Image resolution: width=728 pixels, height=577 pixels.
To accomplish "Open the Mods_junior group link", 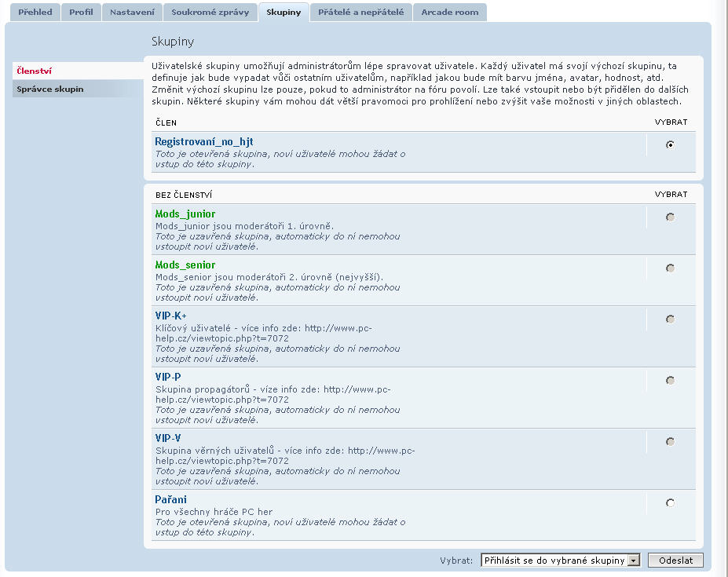I will 185,214.
